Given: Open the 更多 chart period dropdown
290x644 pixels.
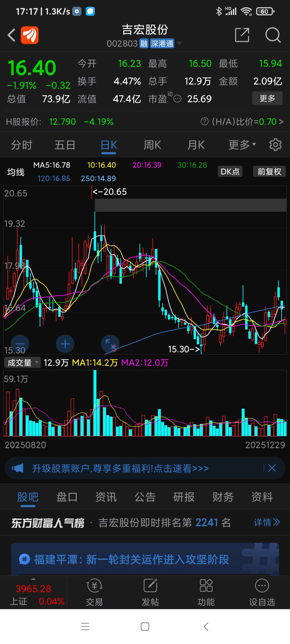Looking at the screenshot, I should (x=242, y=145).
